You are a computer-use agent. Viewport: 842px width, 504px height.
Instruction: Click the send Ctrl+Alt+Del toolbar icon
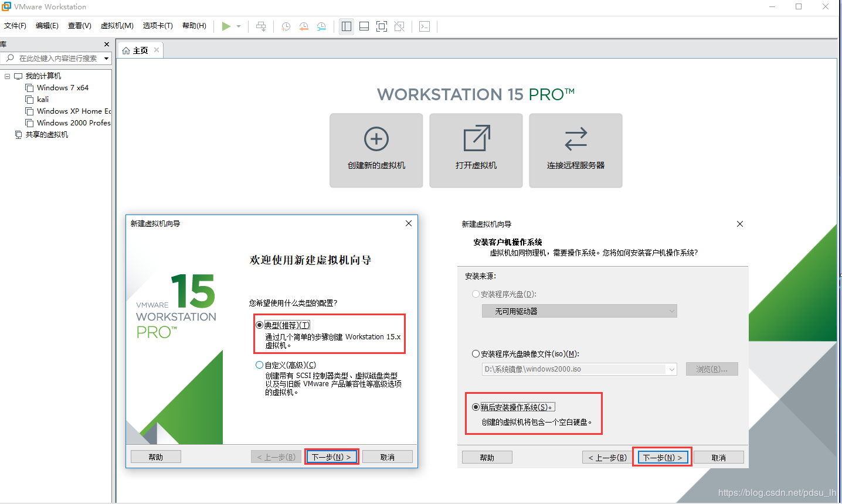262,26
